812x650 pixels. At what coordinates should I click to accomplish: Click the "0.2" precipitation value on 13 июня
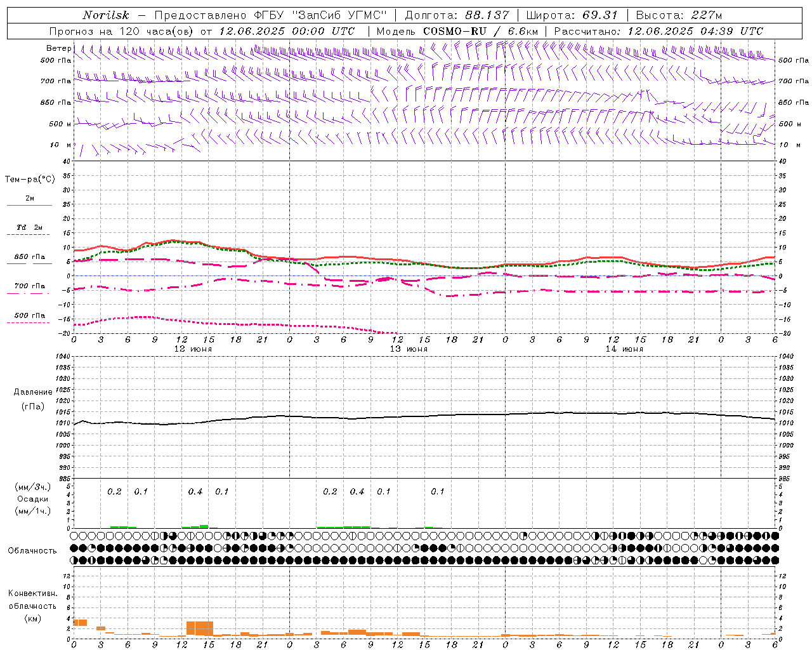click(x=330, y=492)
